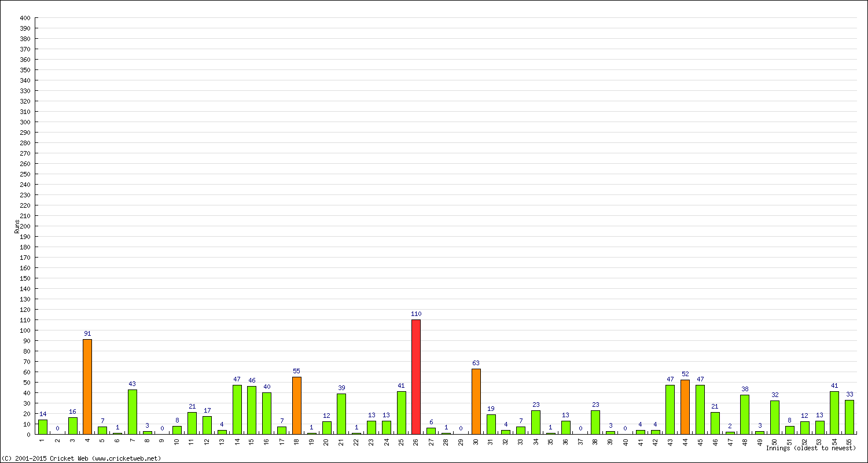Click the x-axis innings label 26
The width and height of the screenshot is (868, 463).
point(416,441)
